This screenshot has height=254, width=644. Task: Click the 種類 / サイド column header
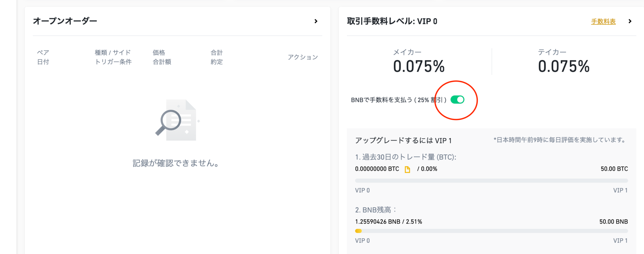tap(113, 57)
